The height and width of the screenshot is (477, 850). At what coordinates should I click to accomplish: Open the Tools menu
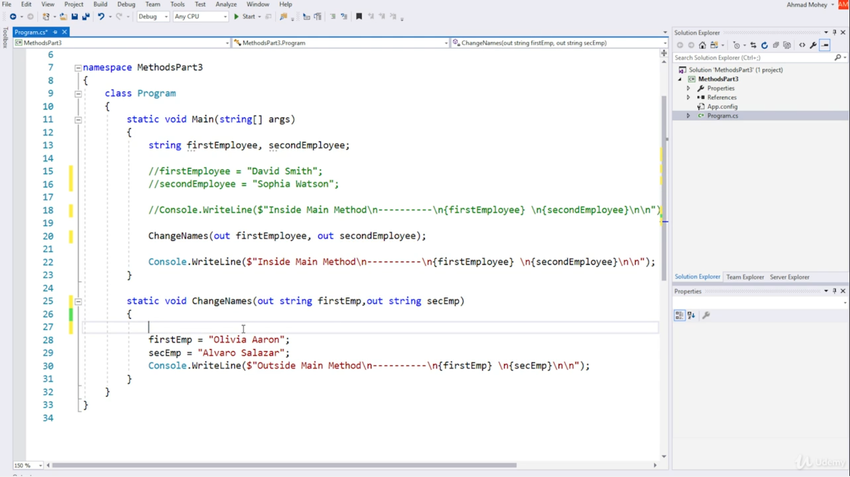(177, 4)
